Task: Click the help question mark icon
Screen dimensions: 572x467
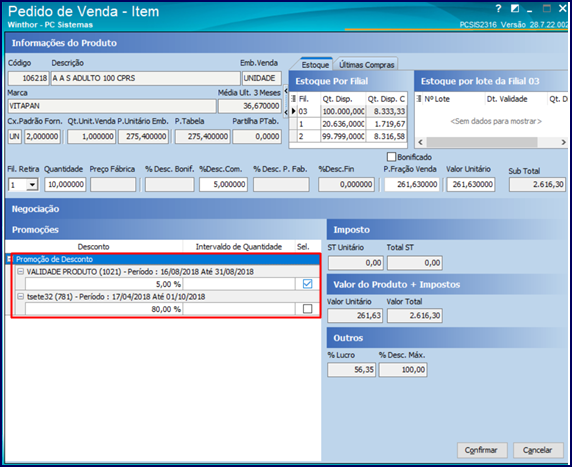Action: point(499,9)
